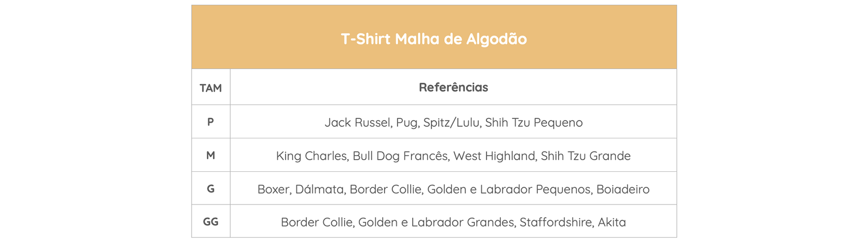Image resolution: width=868 pixels, height=242 pixels.
Task: Select size GG cell
Action: 211,222
